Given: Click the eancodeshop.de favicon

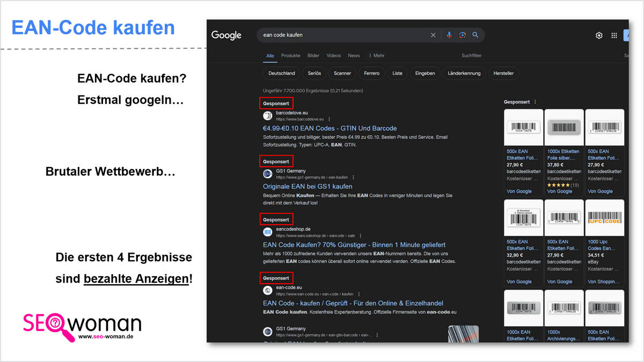Looking at the screenshot, I should point(267,232).
